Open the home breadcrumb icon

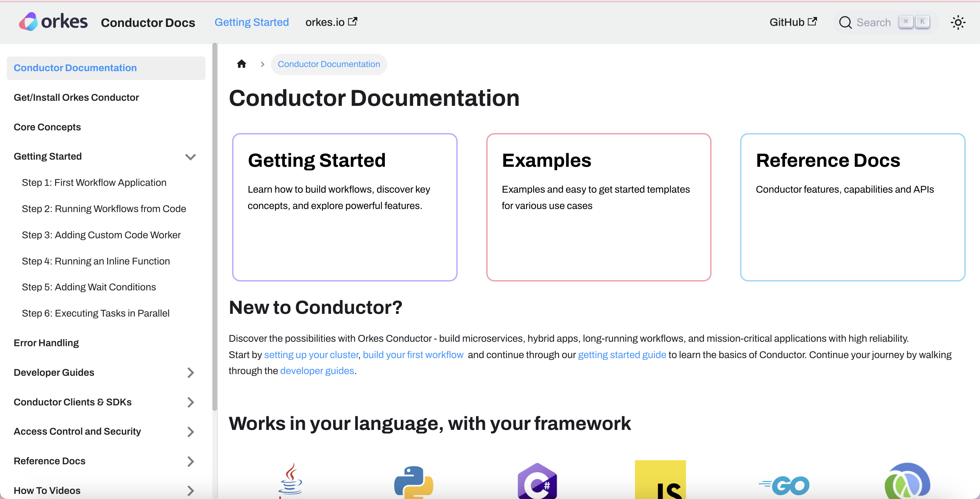242,64
